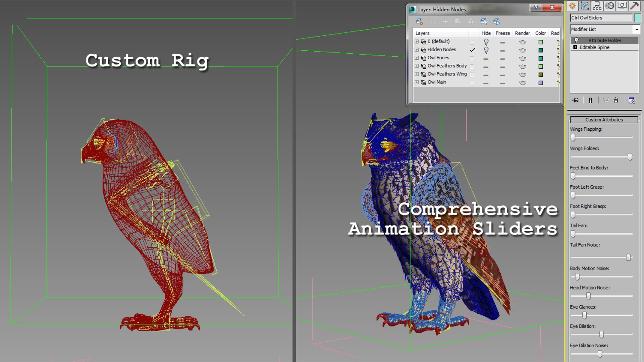Toggle Render teapot for Owl Feathers Wing

[523, 75]
